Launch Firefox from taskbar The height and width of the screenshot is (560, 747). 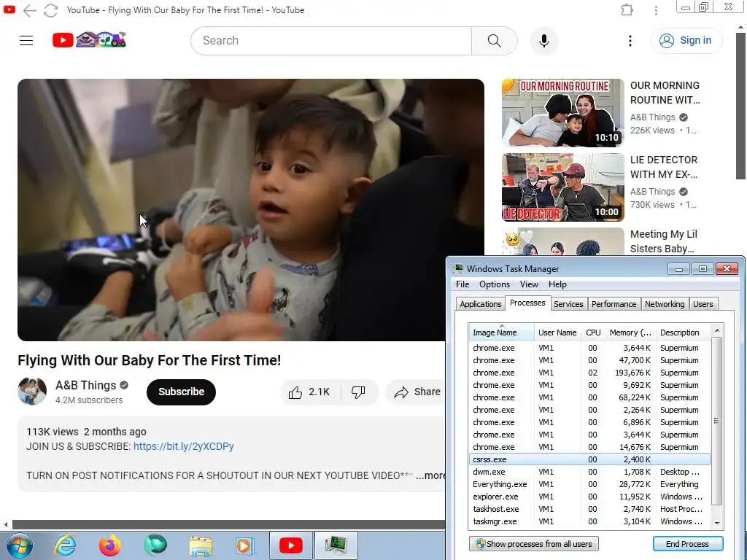tap(110, 545)
